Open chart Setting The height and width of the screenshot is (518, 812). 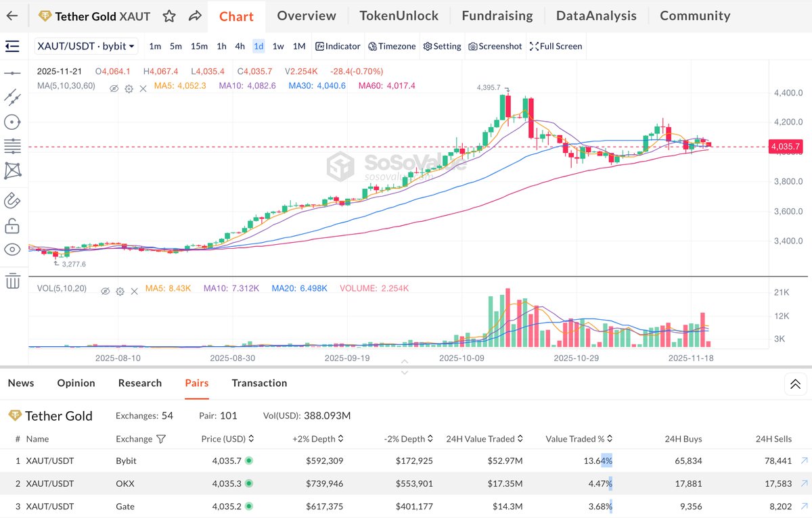(x=442, y=46)
